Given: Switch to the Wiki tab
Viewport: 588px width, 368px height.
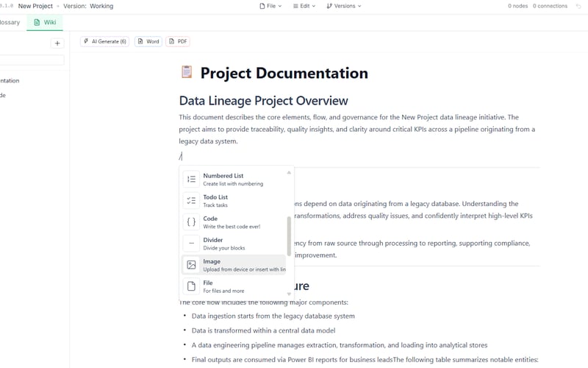Looking at the screenshot, I should pos(45,22).
